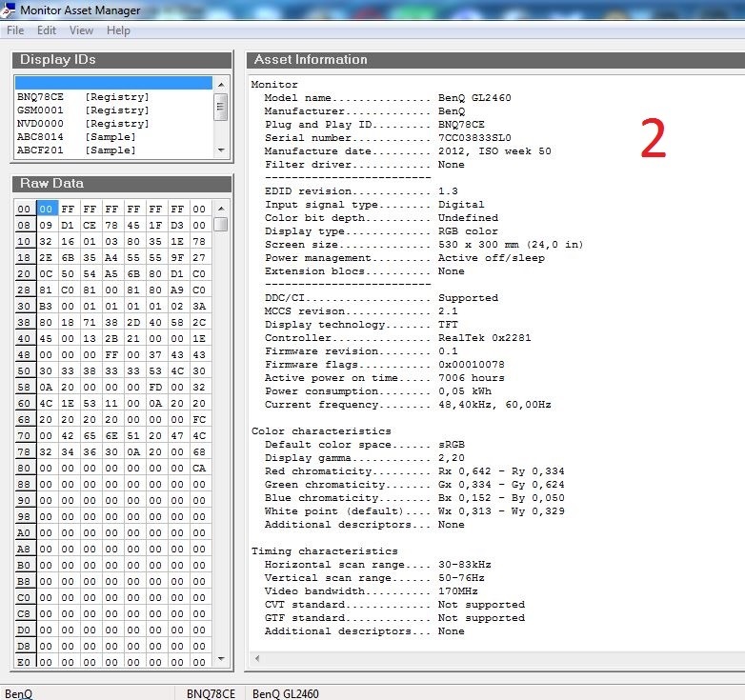Click Display IDs list scroll up arrow
The image size is (745, 700).
221,85
